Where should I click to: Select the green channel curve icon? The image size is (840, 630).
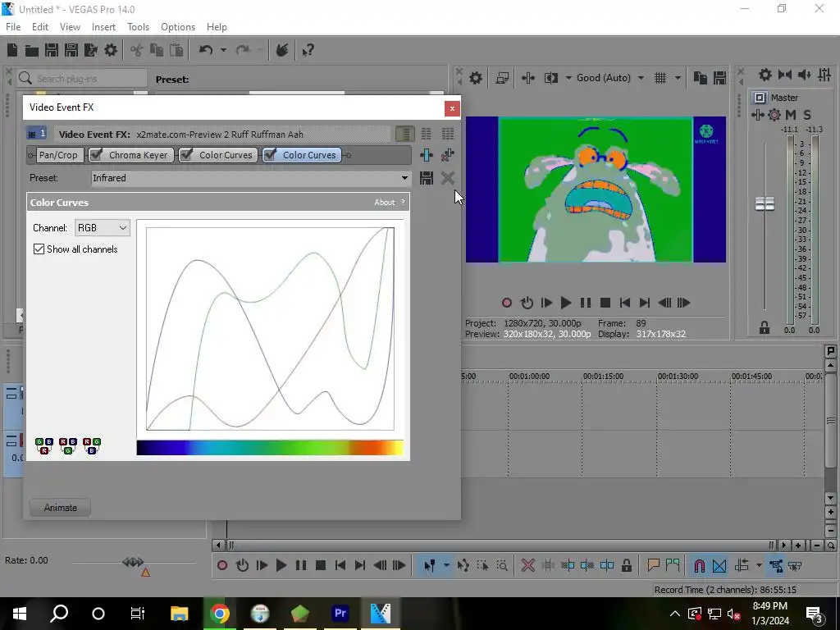pyautogui.click(x=68, y=445)
